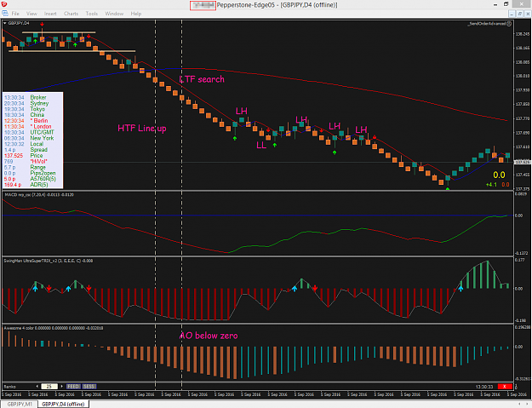
Task: Click the current price marker on price scale
Action: [522, 162]
